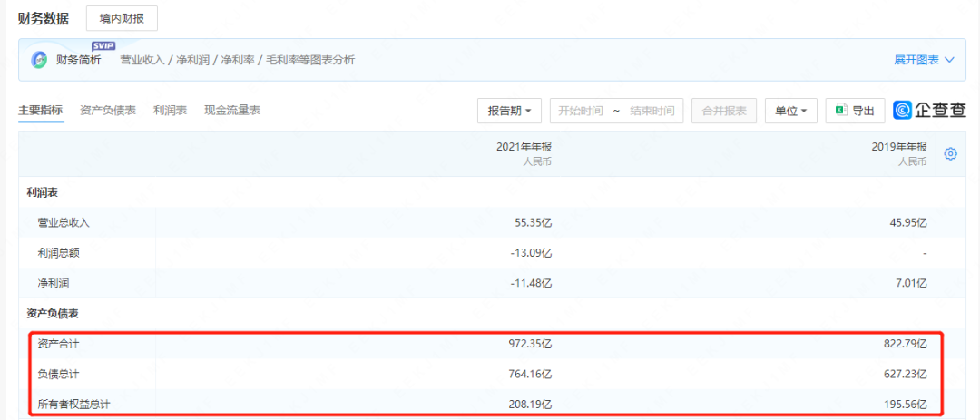980x420 pixels.
Task: Select the value 972.35亿
Action: point(529,344)
